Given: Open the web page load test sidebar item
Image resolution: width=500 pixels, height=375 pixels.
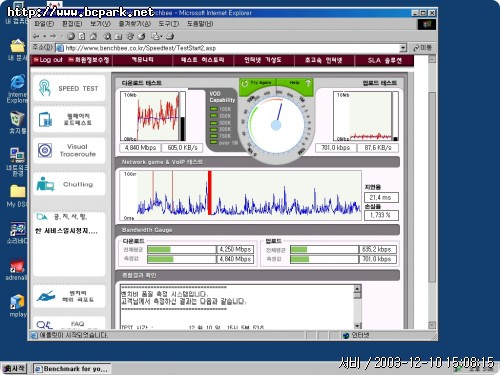Looking at the screenshot, I should click(69, 119).
